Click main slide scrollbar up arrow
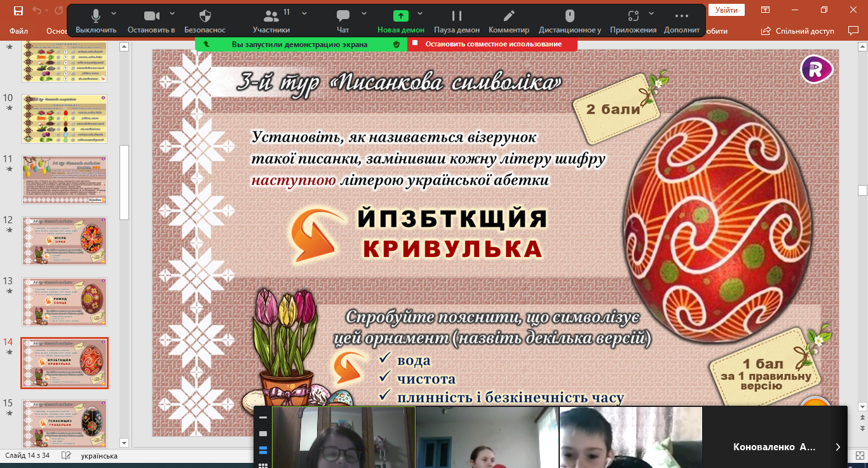 pyautogui.click(x=862, y=46)
